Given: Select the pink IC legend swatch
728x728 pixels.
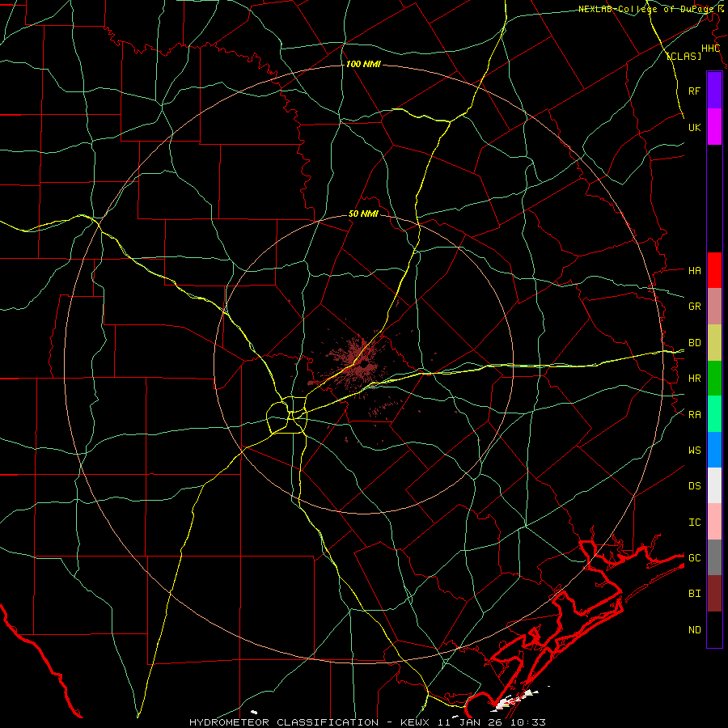Looking at the screenshot, I should (x=714, y=522).
